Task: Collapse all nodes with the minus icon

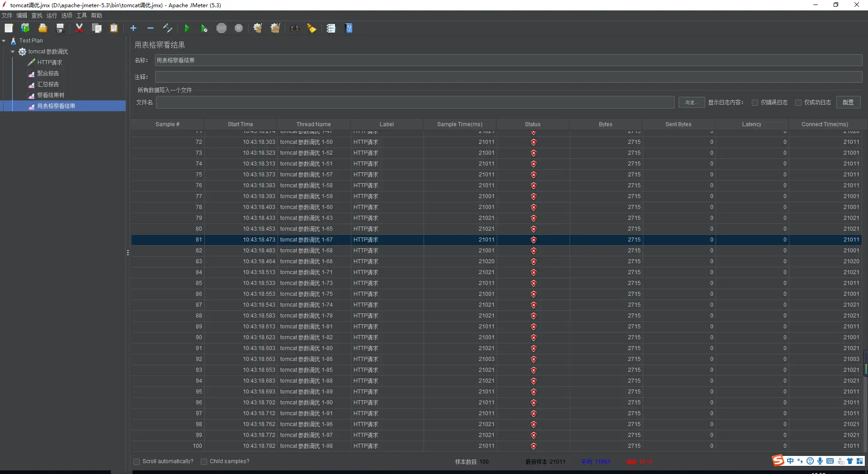Action: [x=151, y=28]
